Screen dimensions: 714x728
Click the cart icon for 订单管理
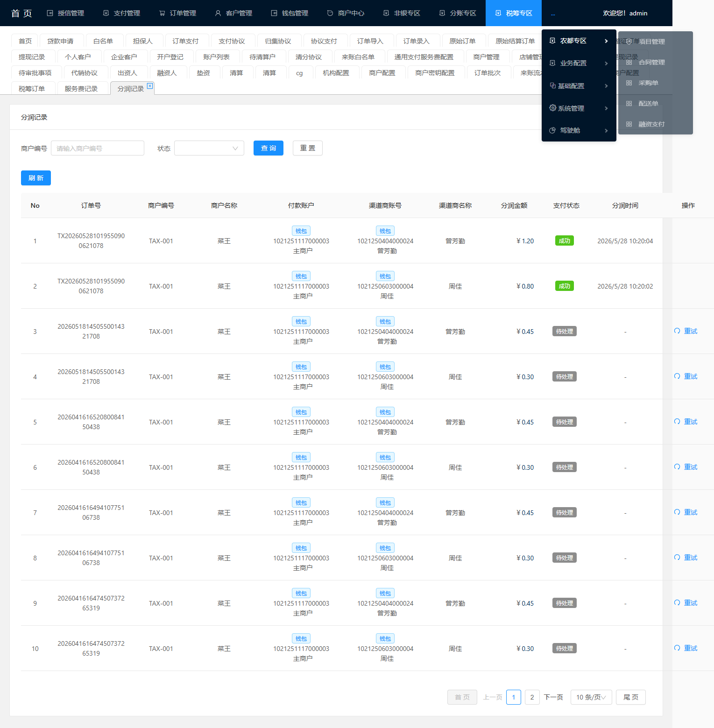click(x=162, y=13)
